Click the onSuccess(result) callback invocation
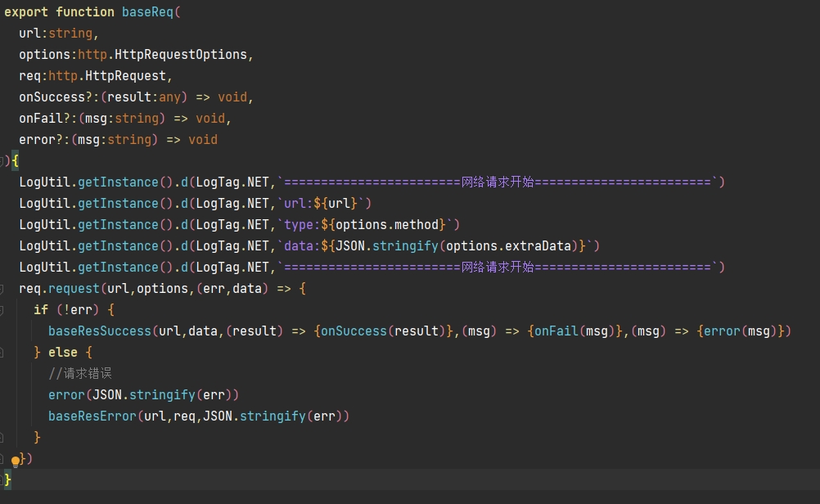Screen dimensions: 820x504 [383, 331]
